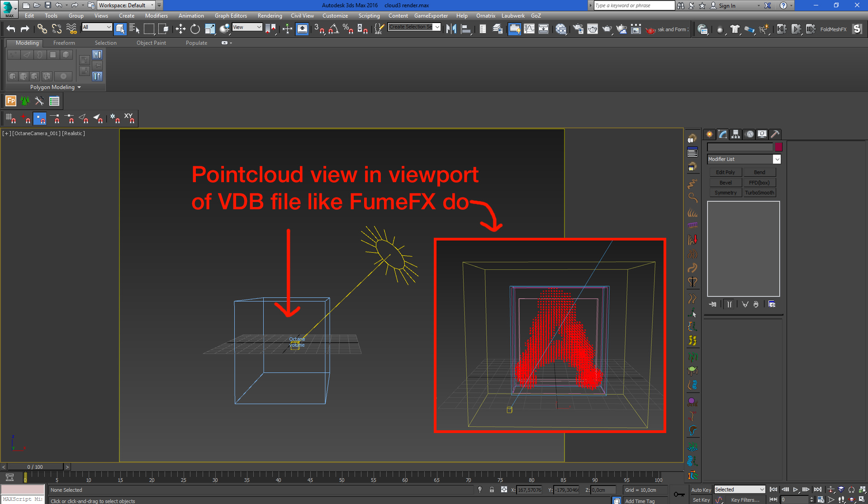Open the Workspace: Default dropdown
This screenshot has width=868, height=504.
tap(126, 5)
